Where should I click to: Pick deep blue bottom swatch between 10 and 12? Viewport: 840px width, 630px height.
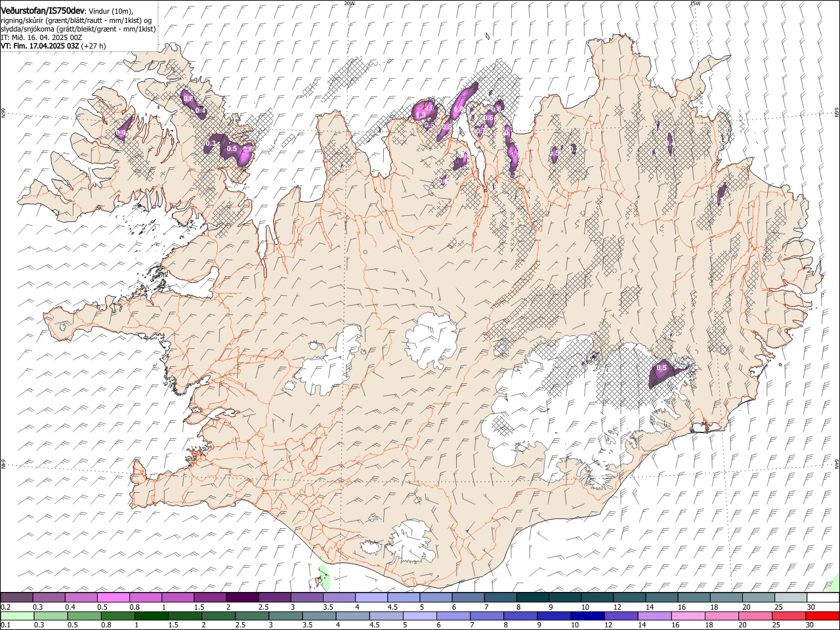point(587,616)
